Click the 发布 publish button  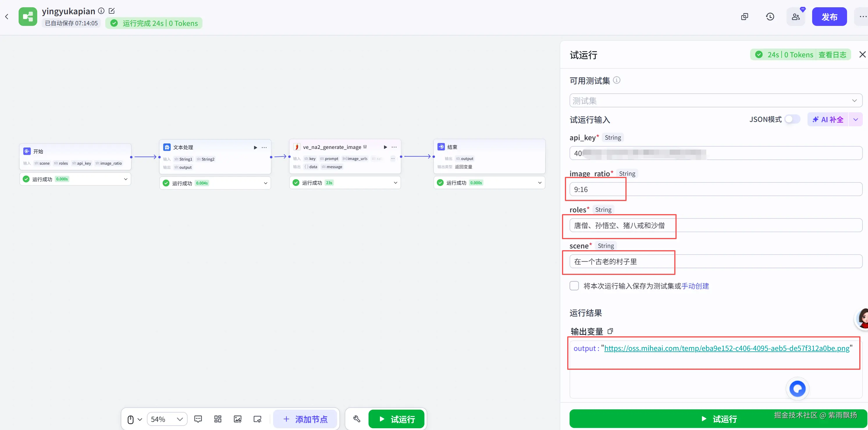click(829, 17)
